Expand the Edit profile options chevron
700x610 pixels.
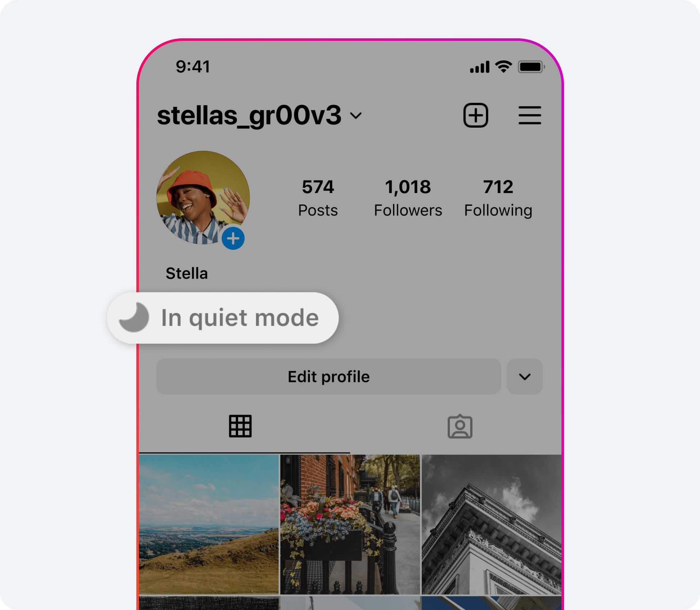[x=522, y=376]
